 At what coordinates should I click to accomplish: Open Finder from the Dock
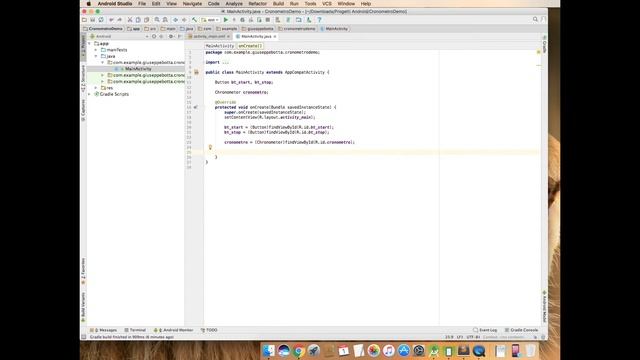269,351
